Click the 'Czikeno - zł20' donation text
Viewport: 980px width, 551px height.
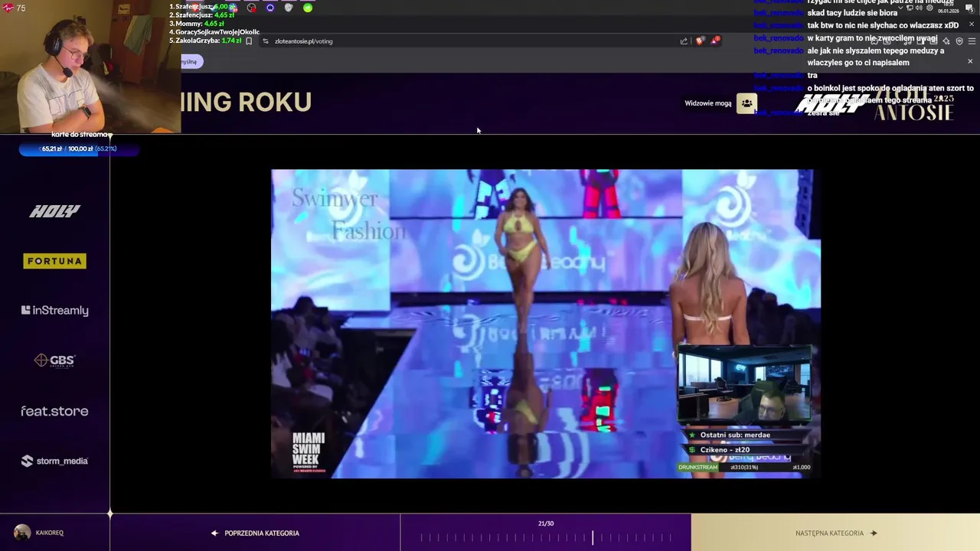click(x=724, y=450)
